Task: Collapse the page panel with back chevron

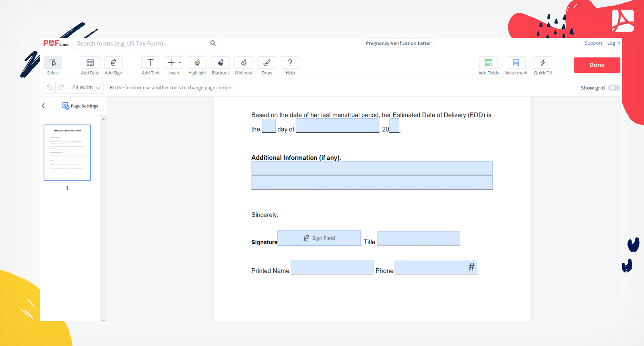Action: point(43,106)
